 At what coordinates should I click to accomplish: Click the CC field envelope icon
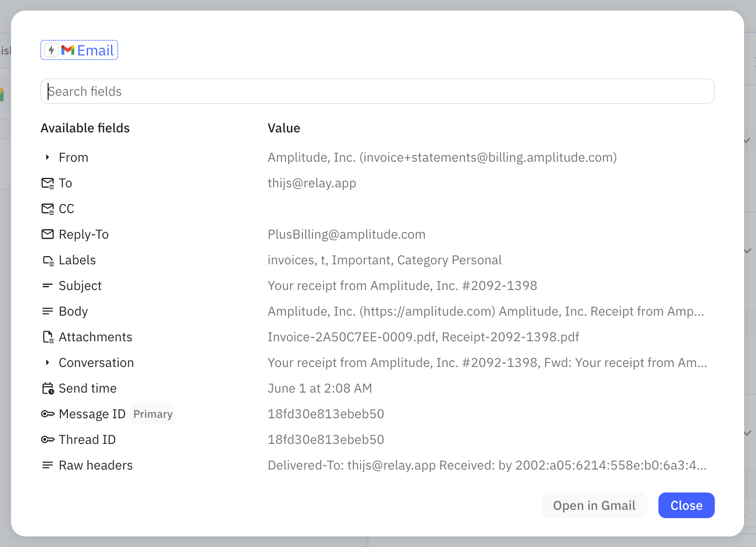[x=48, y=209]
